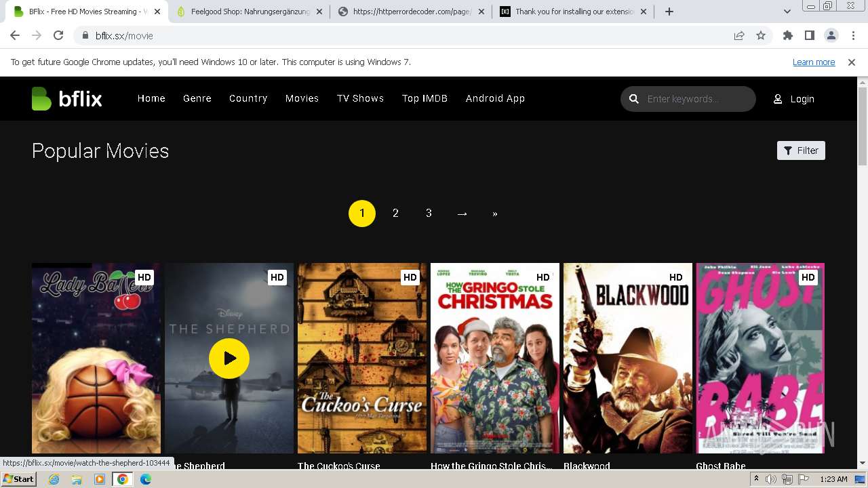Viewport: 868px width, 488px height.
Task: Go back in browser history
Action: [x=15, y=36]
